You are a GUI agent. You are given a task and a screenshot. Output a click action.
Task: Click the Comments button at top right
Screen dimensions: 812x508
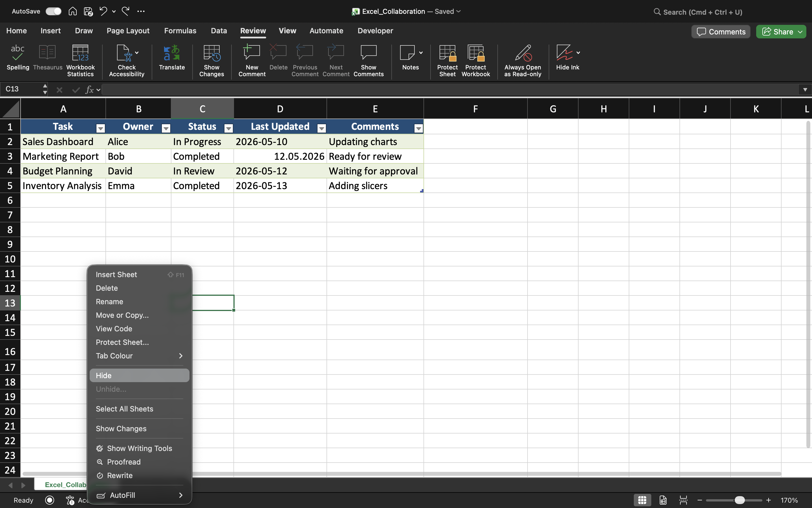pyautogui.click(x=721, y=32)
